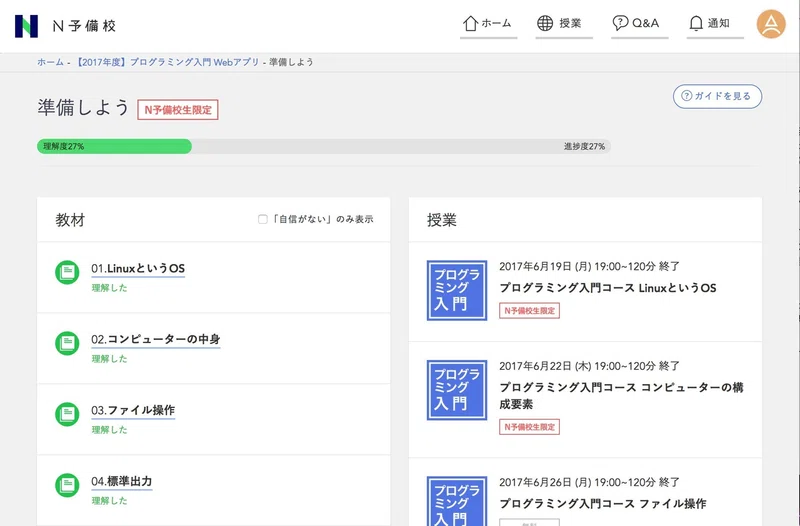Viewport: 800px width, 526px height.
Task: Click the 授業 panel heading
Action: pyautogui.click(x=442, y=220)
